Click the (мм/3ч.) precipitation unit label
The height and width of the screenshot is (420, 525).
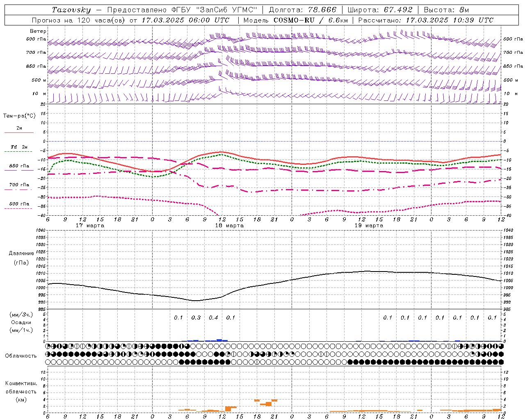pyautogui.click(x=21, y=315)
